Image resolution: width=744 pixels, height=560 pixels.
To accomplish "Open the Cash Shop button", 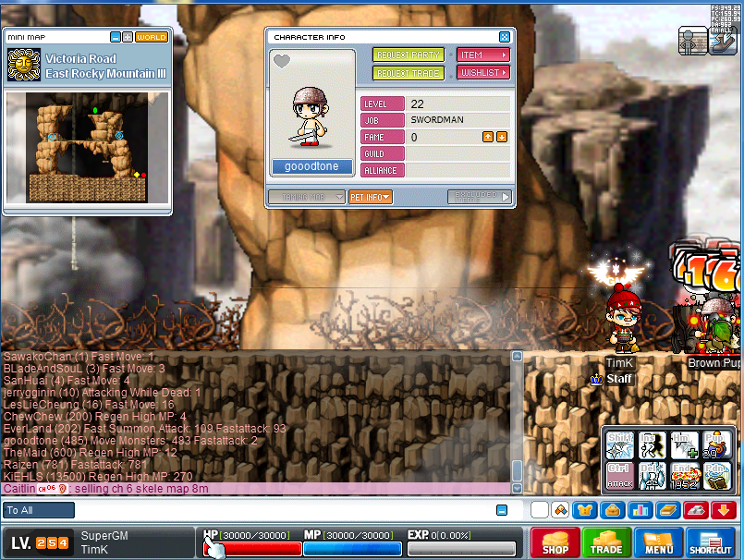I will (x=555, y=542).
